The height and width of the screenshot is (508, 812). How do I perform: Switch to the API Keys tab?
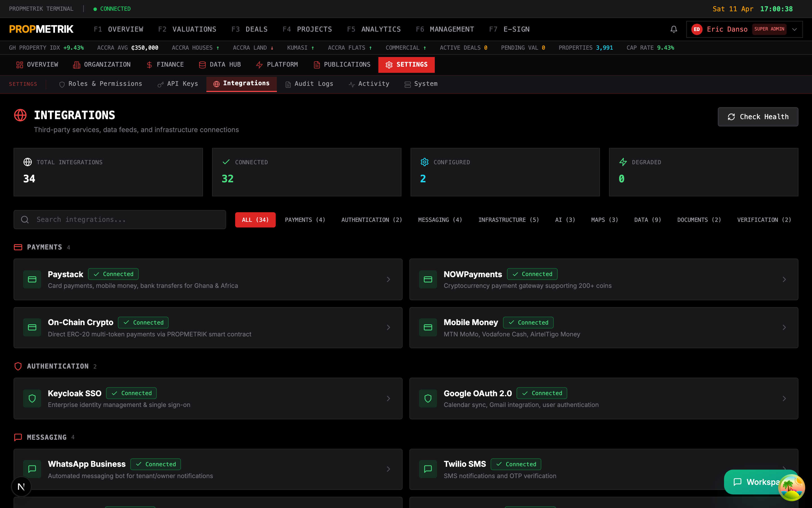point(178,84)
